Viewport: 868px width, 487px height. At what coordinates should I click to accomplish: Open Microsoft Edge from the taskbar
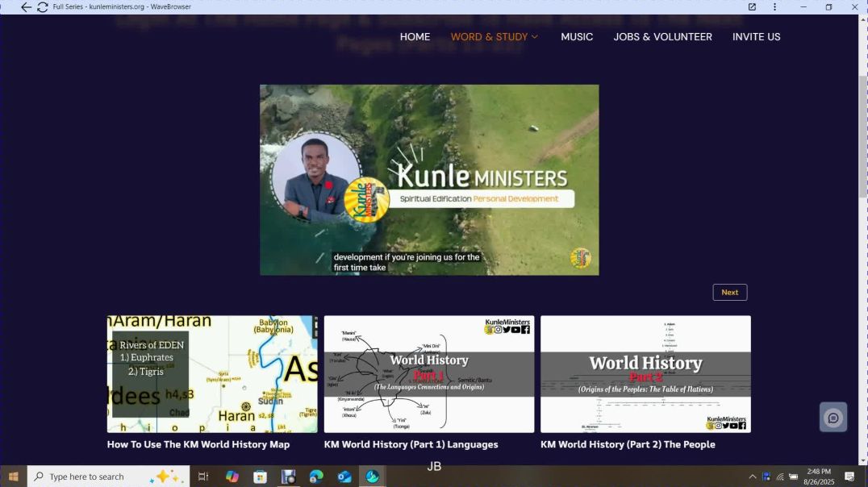tap(316, 476)
